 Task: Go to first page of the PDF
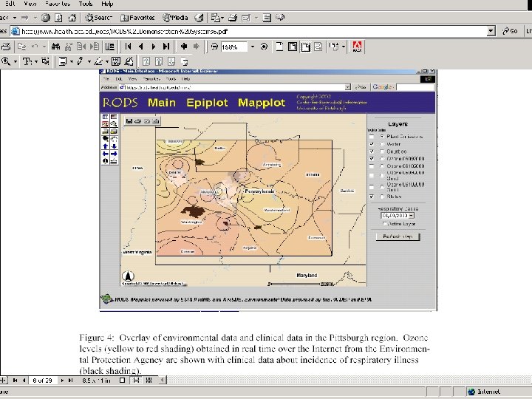pyautogui.click(x=128, y=46)
